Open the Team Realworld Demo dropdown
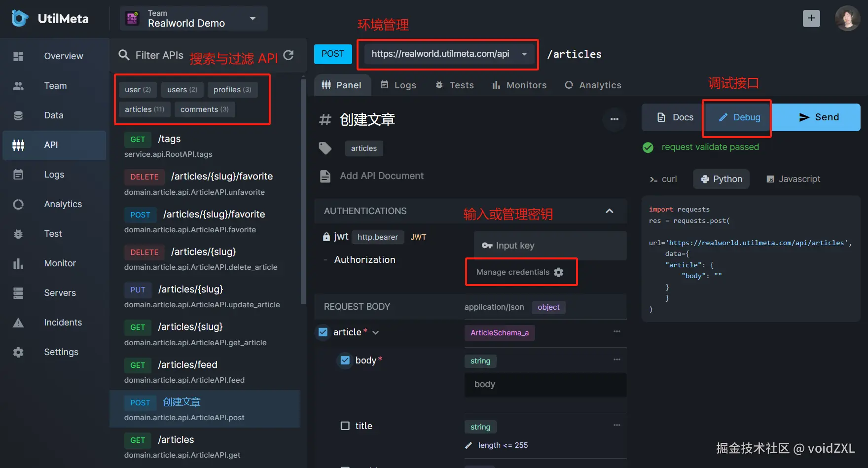Image resolution: width=868 pixels, height=468 pixels. pyautogui.click(x=194, y=18)
